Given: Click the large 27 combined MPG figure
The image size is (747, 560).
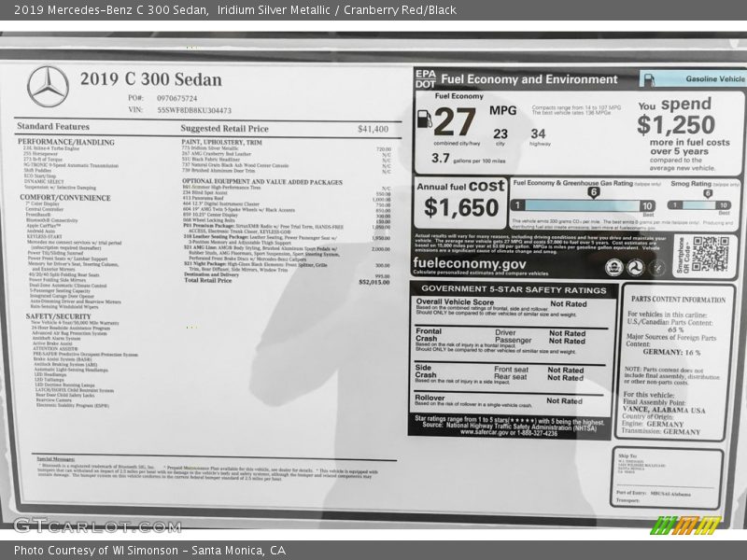Looking at the screenshot, I should (x=455, y=122).
